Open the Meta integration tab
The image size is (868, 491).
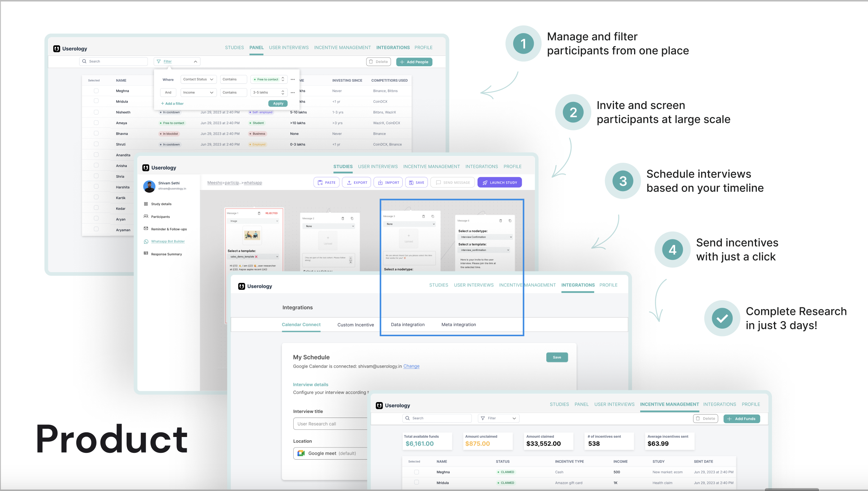coord(458,325)
